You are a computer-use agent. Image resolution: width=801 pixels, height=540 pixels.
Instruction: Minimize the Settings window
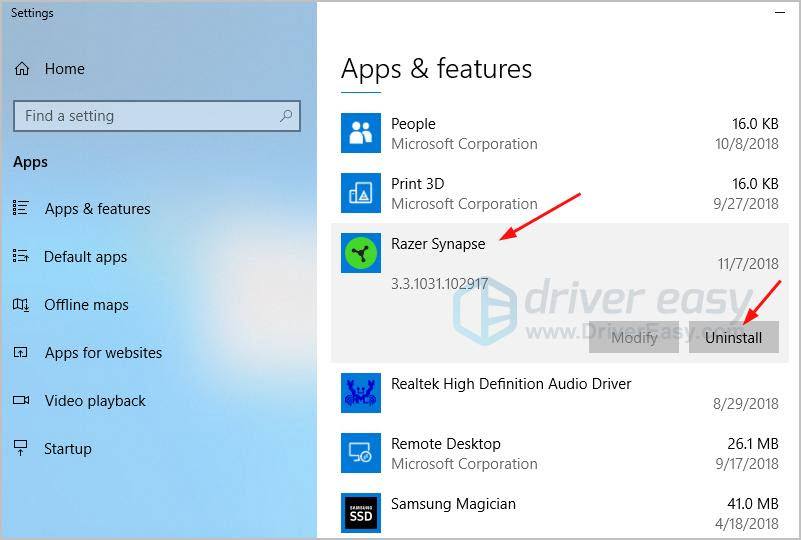[x=780, y=12]
